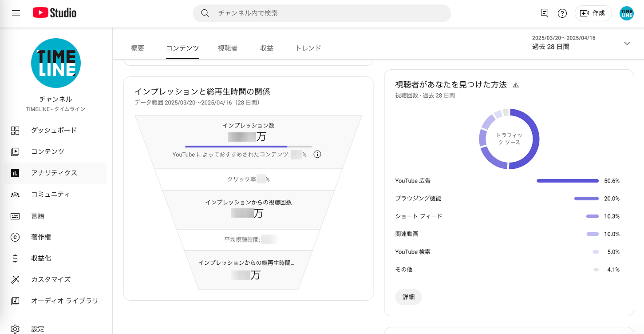
Task: Click the トラフィック ソース donut chart
Action: (509, 139)
